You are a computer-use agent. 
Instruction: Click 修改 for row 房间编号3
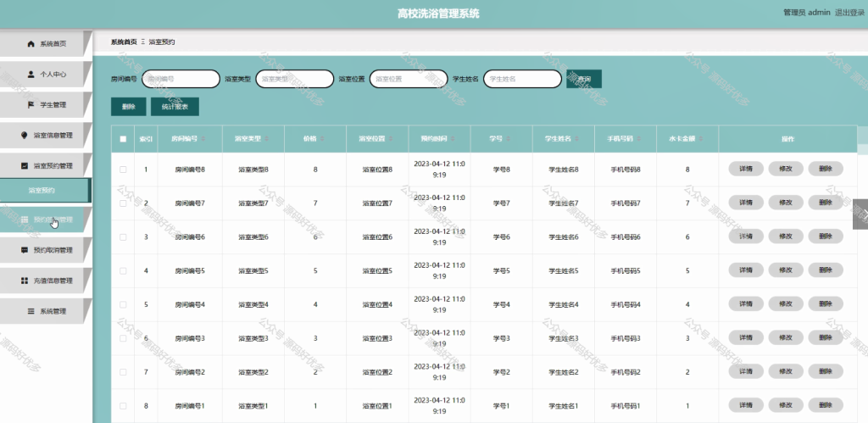coord(786,337)
